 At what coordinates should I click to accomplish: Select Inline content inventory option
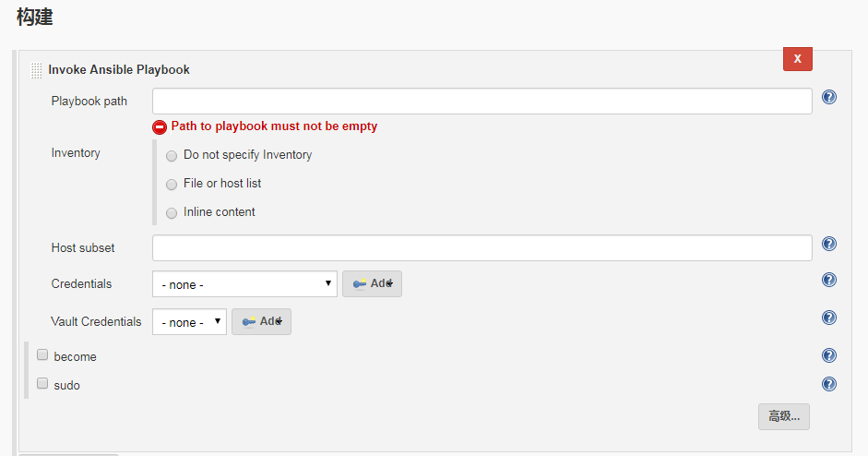tap(172, 212)
